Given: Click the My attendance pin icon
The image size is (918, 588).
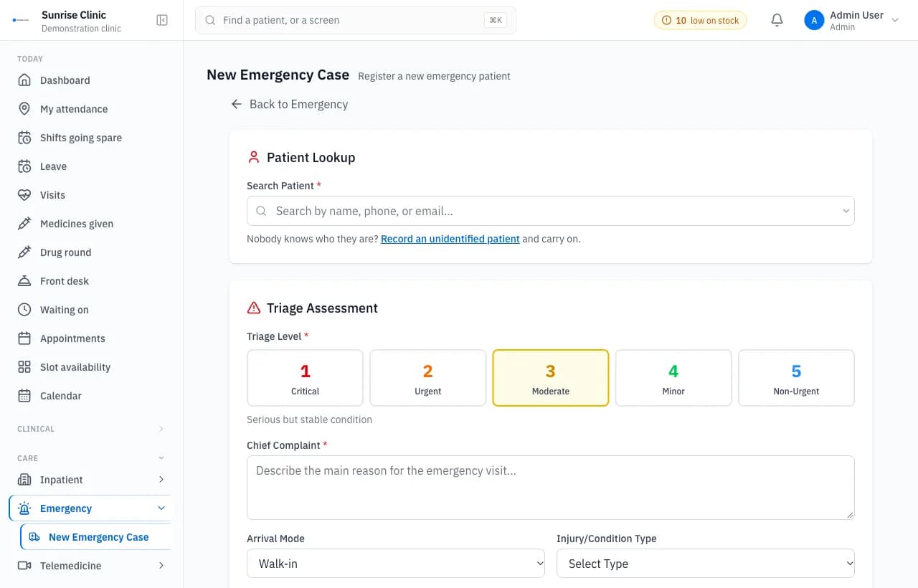Looking at the screenshot, I should [24, 109].
